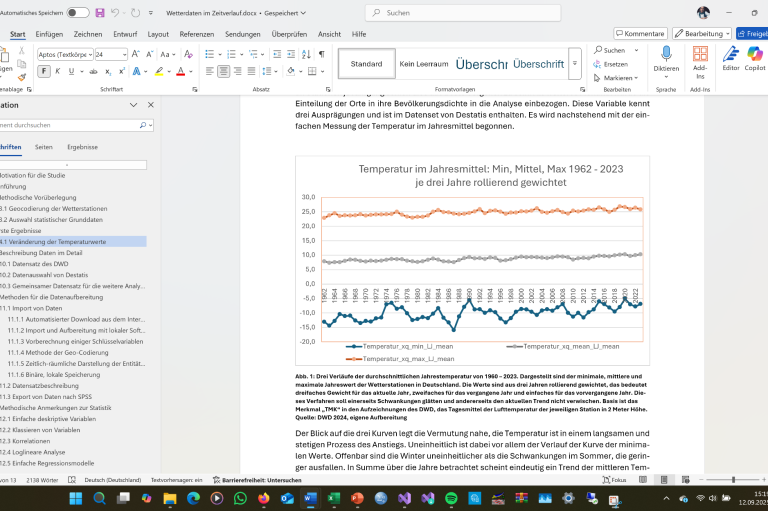Click Ersetzen in the editing group
Screen dimensions: 768x511
615,64
